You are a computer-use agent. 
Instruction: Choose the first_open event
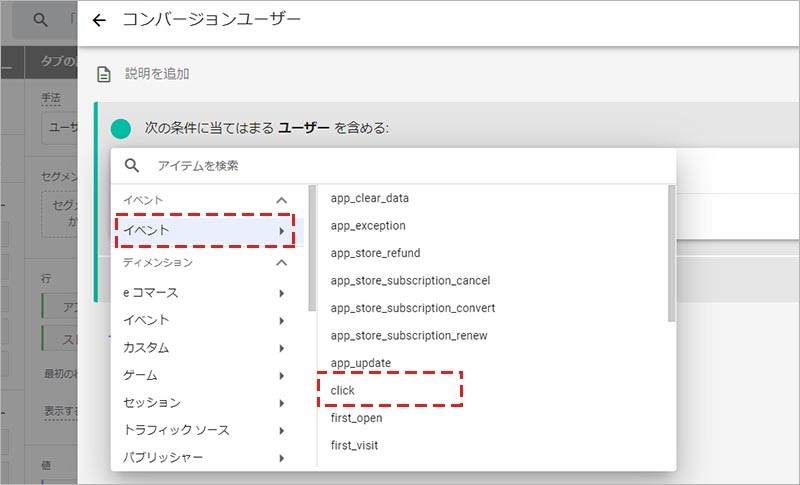click(356, 417)
